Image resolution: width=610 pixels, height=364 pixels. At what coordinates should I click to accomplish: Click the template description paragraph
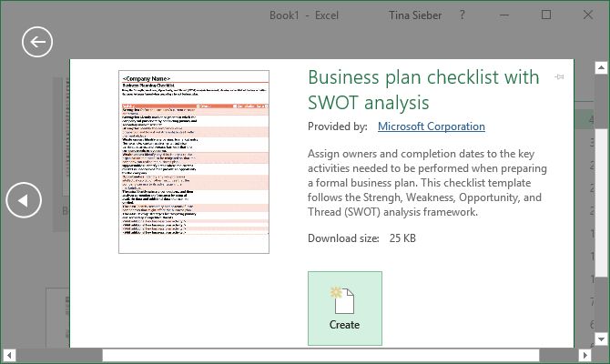(x=427, y=183)
